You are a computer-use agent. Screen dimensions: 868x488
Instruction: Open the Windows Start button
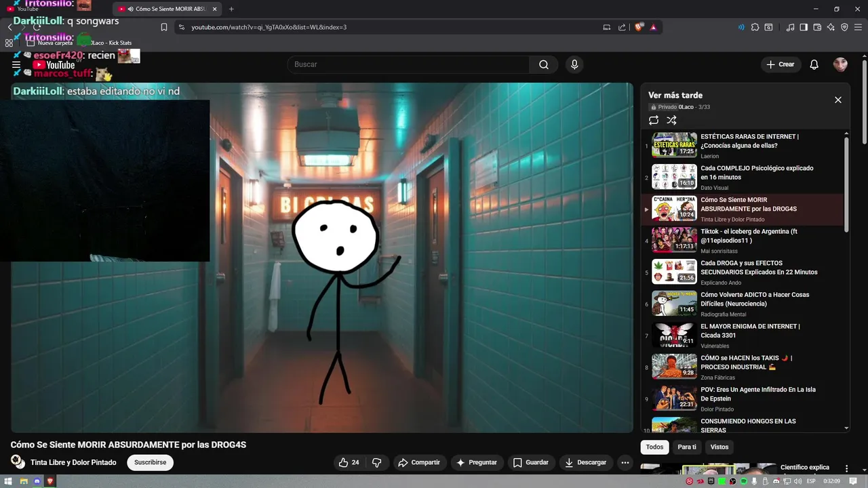(x=9, y=481)
